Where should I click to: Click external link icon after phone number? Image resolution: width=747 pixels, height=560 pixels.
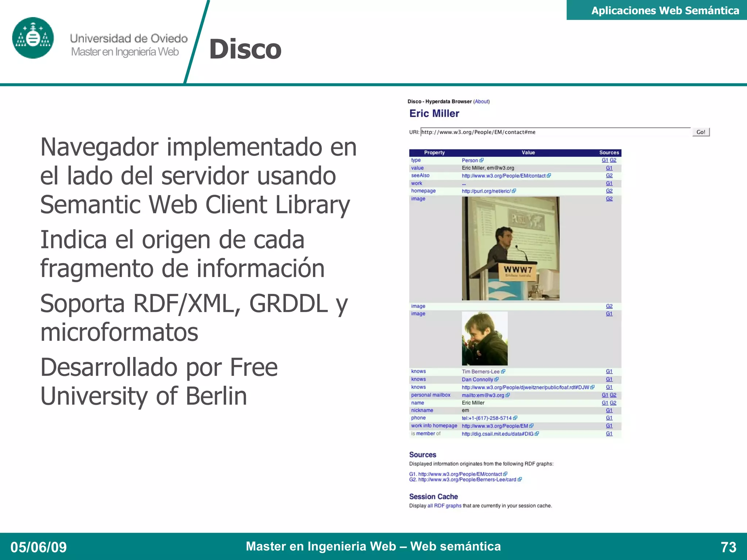[515, 418]
